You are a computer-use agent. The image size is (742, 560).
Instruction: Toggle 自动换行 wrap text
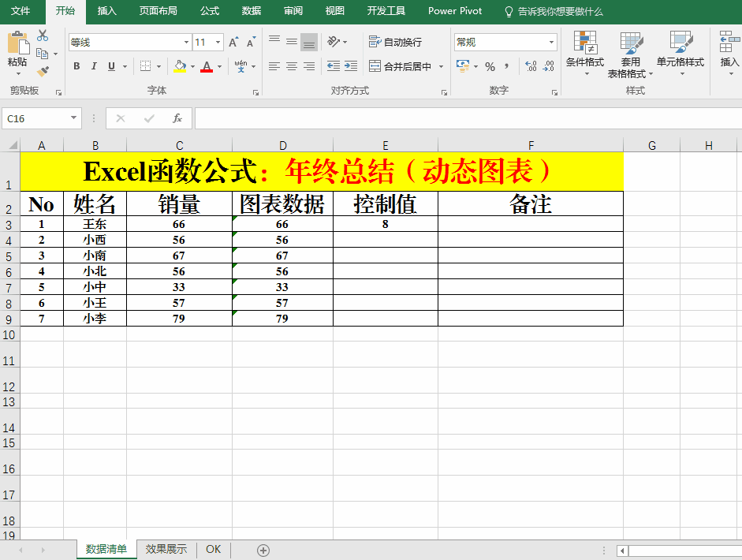[x=396, y=43]
